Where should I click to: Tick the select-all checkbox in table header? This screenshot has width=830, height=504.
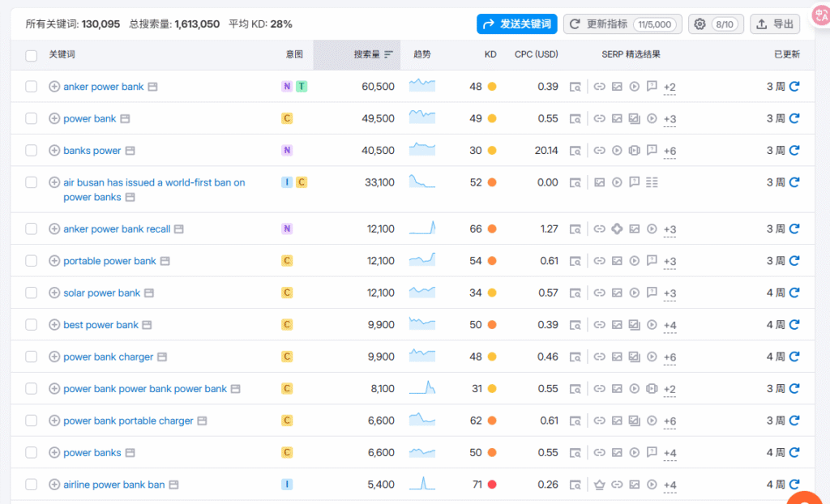tap(32, 55)
